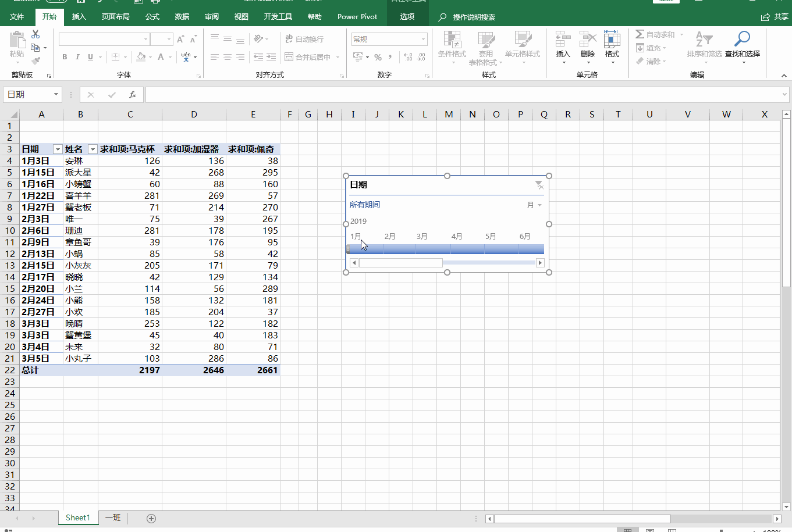
Task: Switch to the 插入 ribbon tab
Action: (x=79, y=17)
